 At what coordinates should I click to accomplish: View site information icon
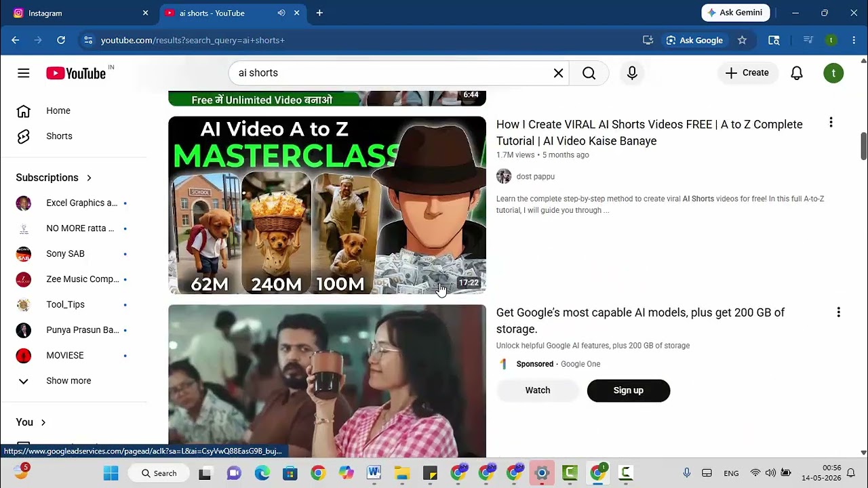pyautogui.click(x=88, y=40)
